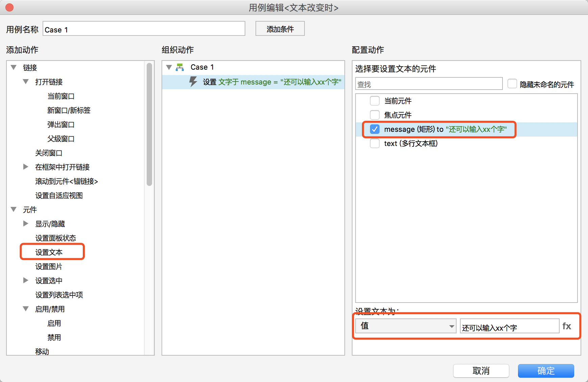588x382 pixels.
Task: Click the 元件 group label
Action: coord(30,210)
